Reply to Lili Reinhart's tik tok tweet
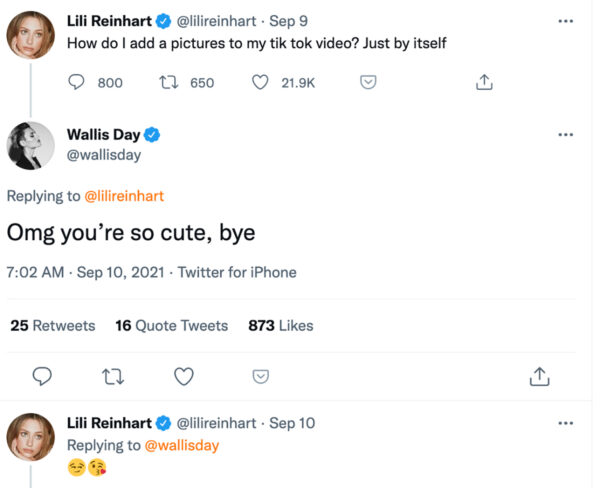This screenshot has height=488, width=600. (x=78, y=83)
